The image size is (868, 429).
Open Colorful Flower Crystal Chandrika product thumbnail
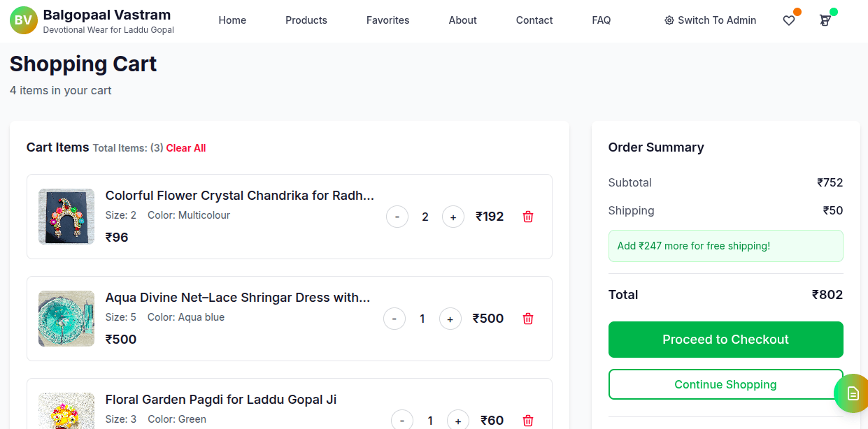(66, 217)
